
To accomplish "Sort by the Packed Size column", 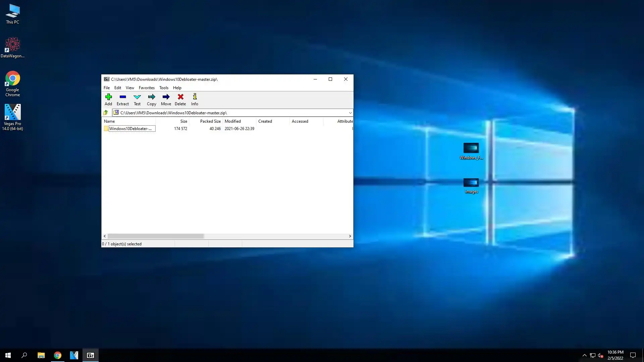I will [x=210, y=121].
